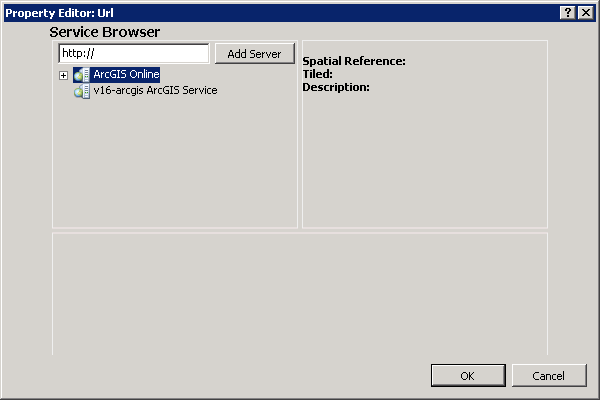Screen dimensions: 600x400
Task: Confirm with the OK button
Action: point(468,376)
